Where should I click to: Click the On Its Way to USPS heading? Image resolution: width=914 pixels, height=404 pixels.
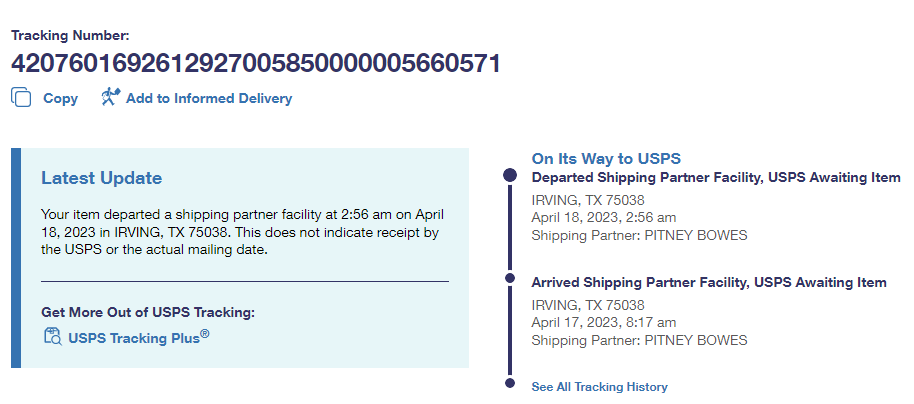606,159
